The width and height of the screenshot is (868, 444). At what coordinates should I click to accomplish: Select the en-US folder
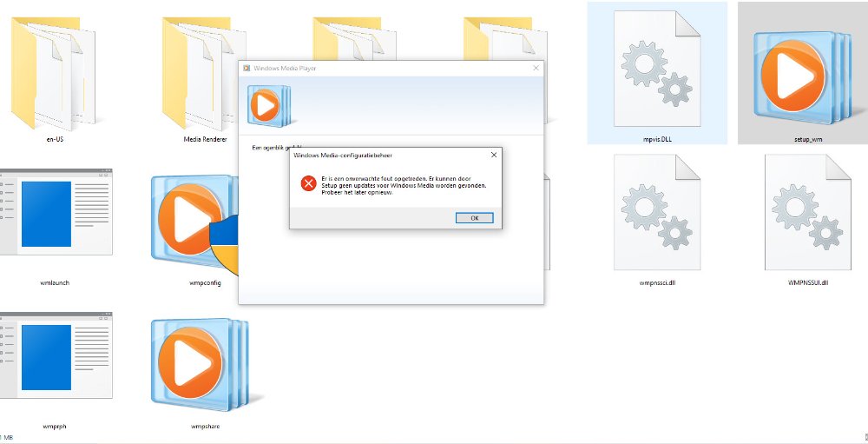[54, 74]
